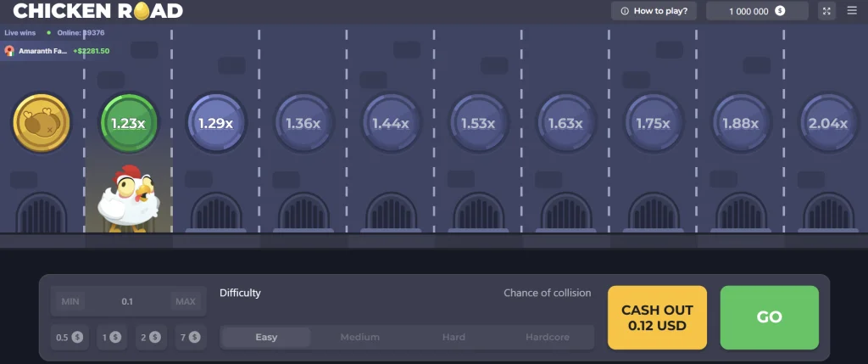This screenshot has height=364, width=868.
Task: Click the golden chicken start coin
Action: coord(42,123)
